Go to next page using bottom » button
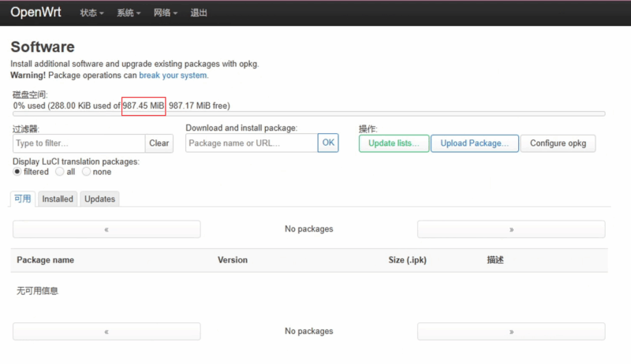631x364 pixels. [511, 332]
